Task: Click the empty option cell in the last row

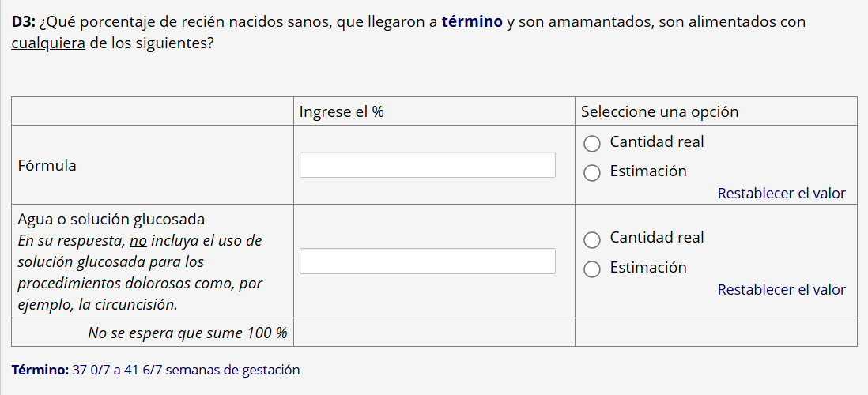Action: click(715, 333)
